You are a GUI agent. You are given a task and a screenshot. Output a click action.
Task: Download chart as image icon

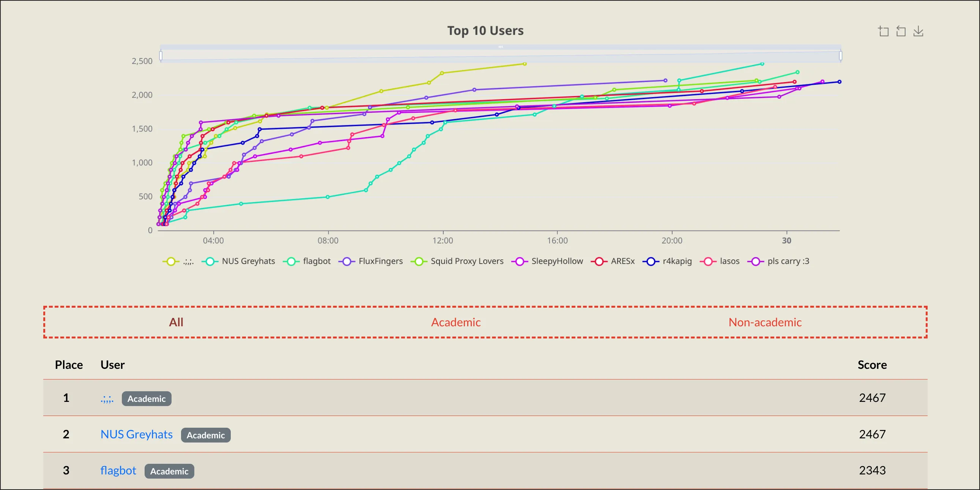click(919, 31)
